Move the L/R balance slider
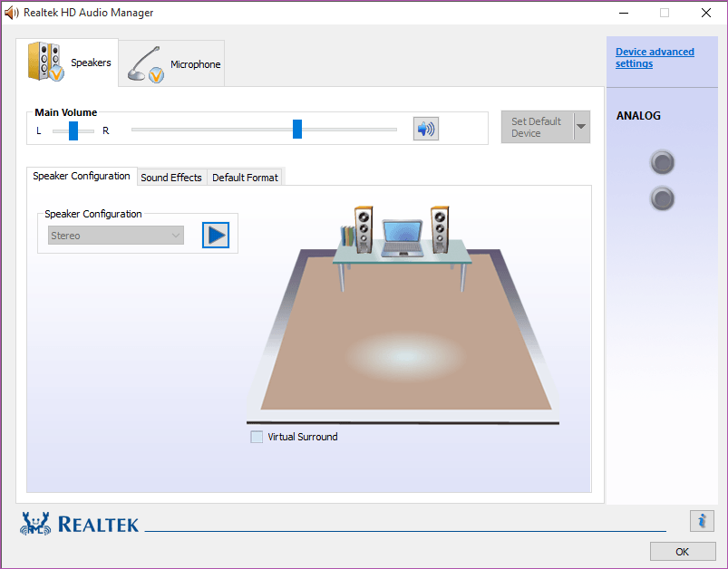728x569 pixels. (x=72, y=129)
